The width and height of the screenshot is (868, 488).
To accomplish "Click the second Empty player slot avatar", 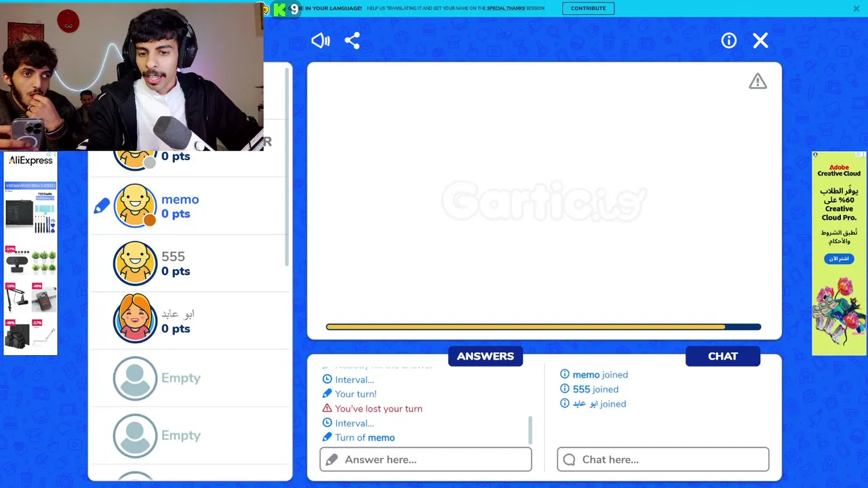I will (x=135, y=435).
